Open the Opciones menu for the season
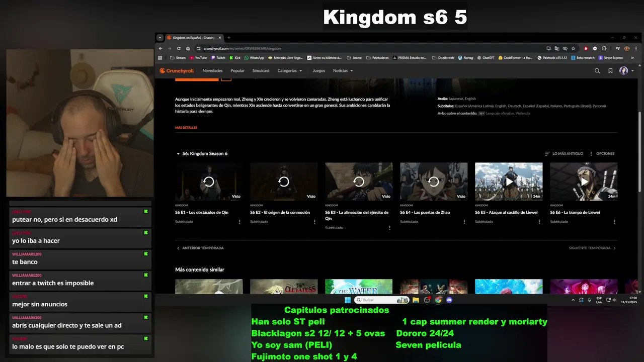Image resolution: width=644 pixels, height=362 pixels. [x=602, y=154]
